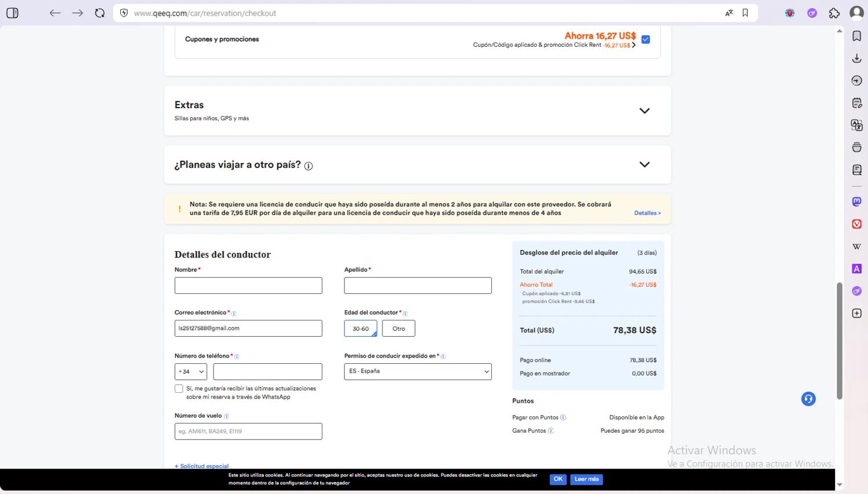Open the +34 country code dropdown
The height and width of the screenshot is (494, 868).
pos(191,371)
